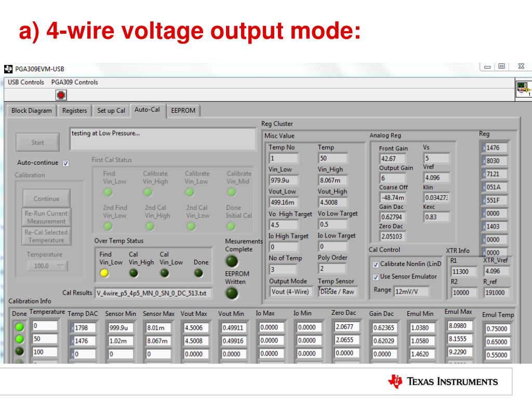This screenshot has width=532, height=399.
Task: Open the Range 12mV/V selector
Action: [x=411, y=291]
